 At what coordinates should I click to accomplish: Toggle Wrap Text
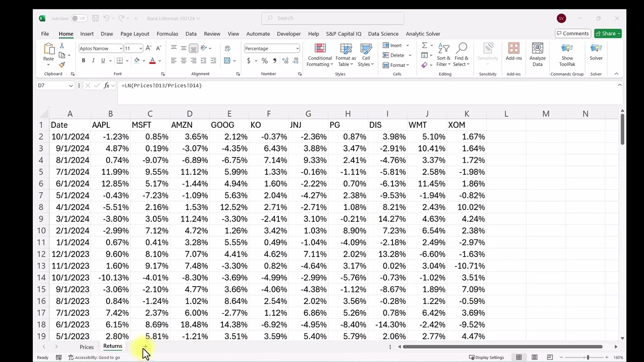point(227,48)
